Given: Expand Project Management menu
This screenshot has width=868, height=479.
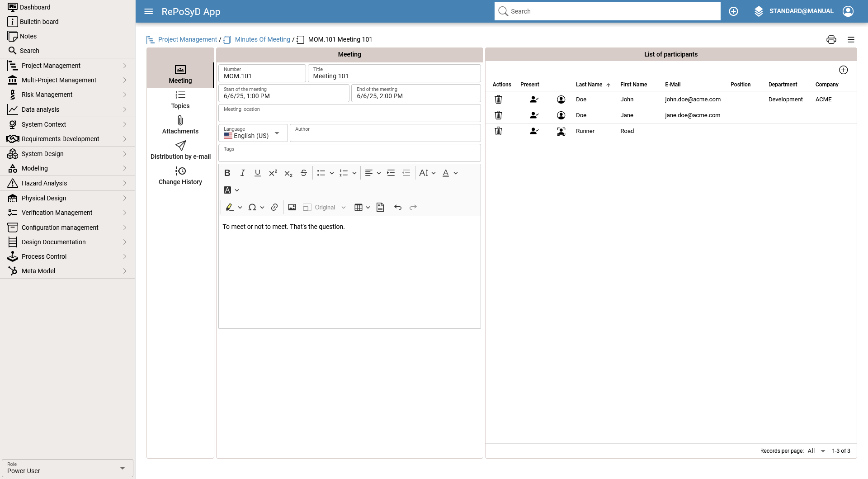Looking at the screenshot, I should [x=67, y=66].
